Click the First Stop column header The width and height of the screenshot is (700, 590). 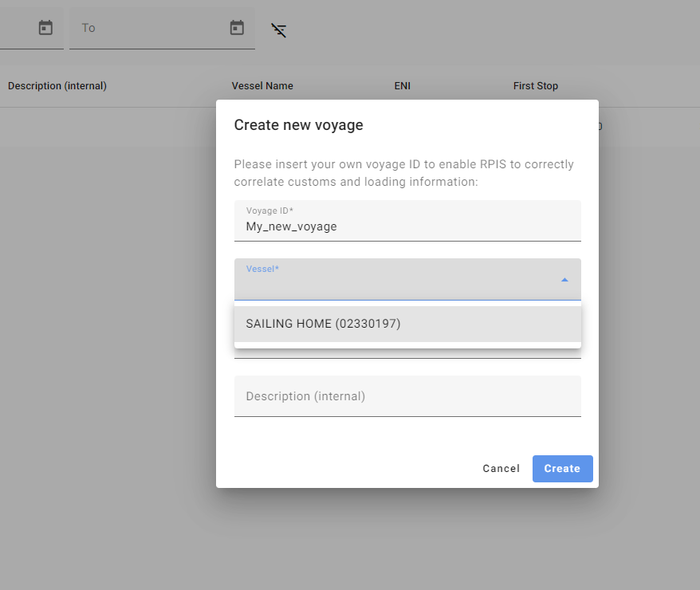[535, 86]
